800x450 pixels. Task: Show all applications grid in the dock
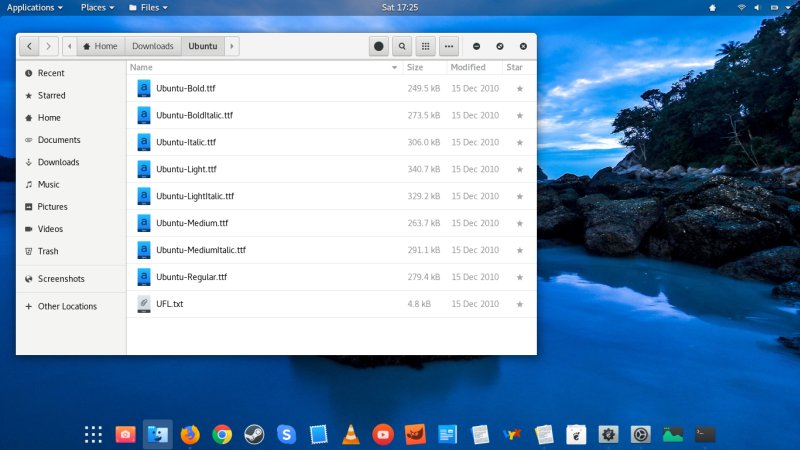pos(93,434)
